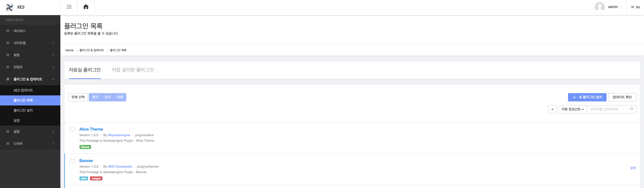Click the admin user avatar
The height and width of the screenshot is (188, 644).
tap(599, 7)
